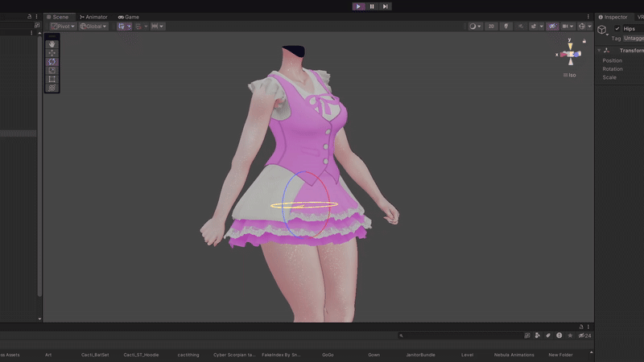Click the Play button

[358, 6]
